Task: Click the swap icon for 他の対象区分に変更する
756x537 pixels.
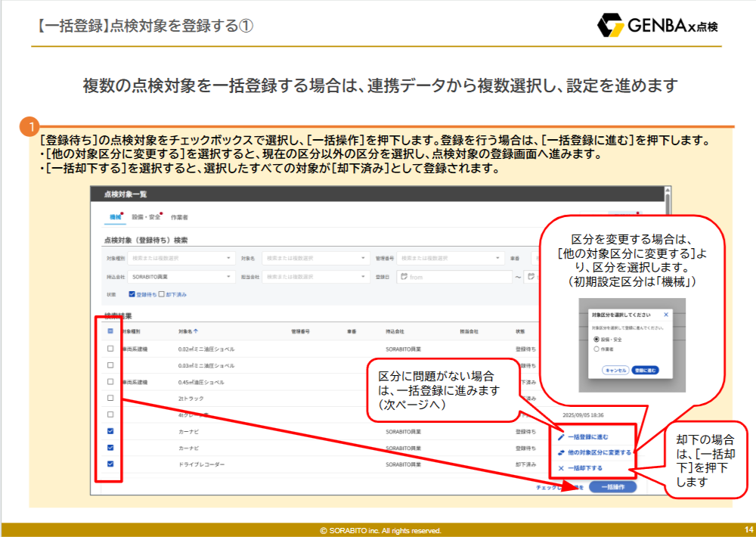Action: [x=560, y=452]
